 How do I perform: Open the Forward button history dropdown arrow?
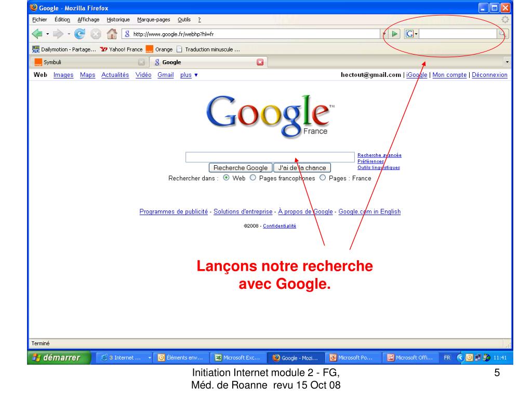tap(69, 34)
